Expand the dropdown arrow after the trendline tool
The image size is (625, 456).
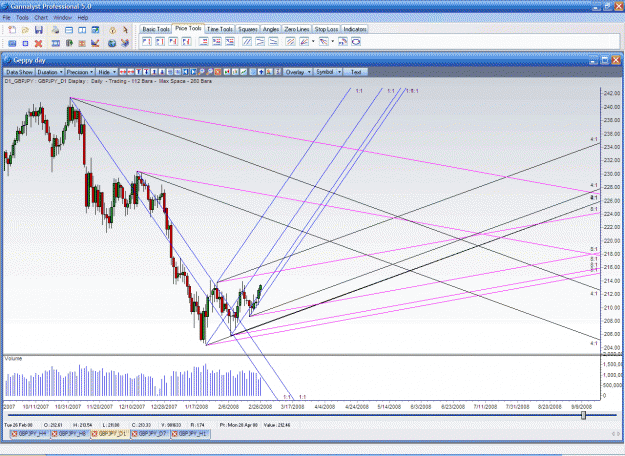(333, 41)
